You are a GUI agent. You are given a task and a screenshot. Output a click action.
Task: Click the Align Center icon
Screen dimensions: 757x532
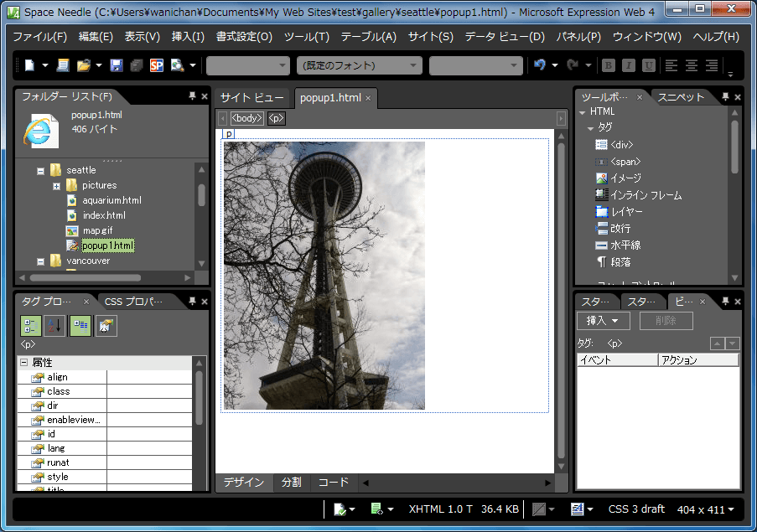click(692, 65)
